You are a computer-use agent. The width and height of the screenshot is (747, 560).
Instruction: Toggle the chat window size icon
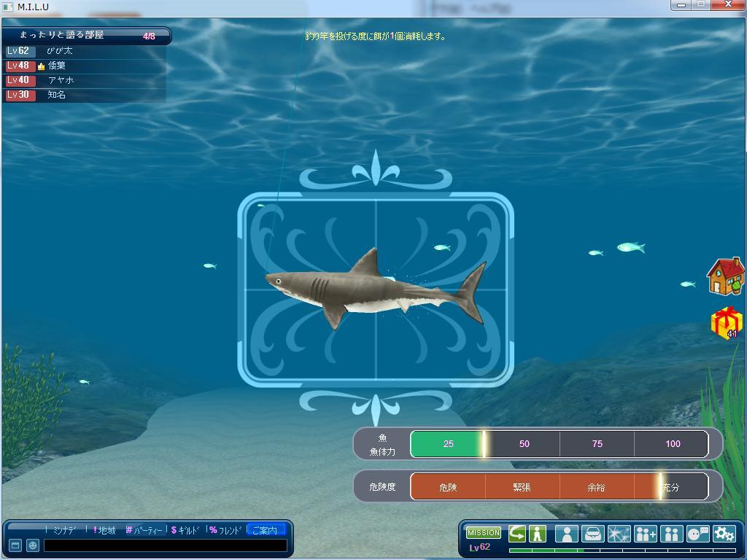tap(15, 545)
